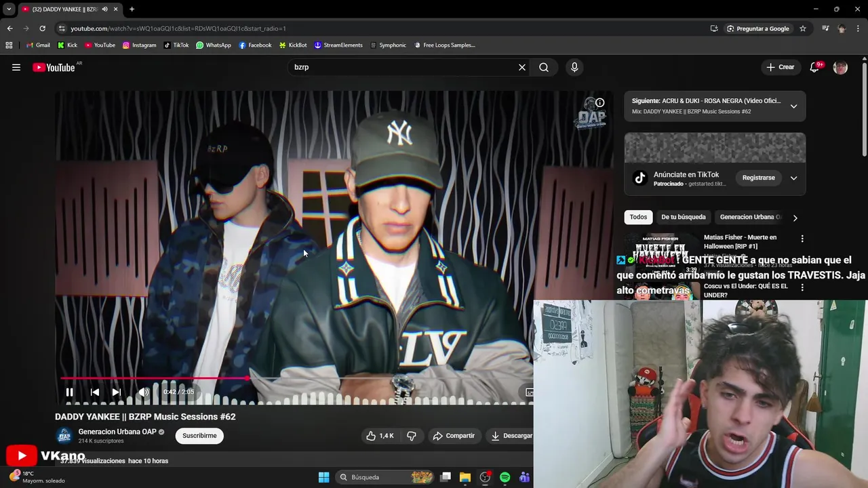Open the Chrome profile avatar
This screenshot has width=868, height=488.
842,28
